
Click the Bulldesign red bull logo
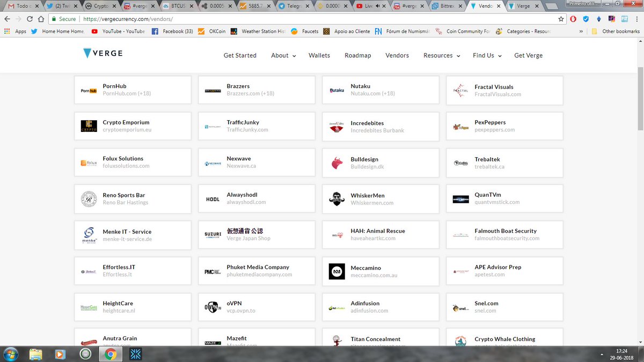[x=336, y=163]
